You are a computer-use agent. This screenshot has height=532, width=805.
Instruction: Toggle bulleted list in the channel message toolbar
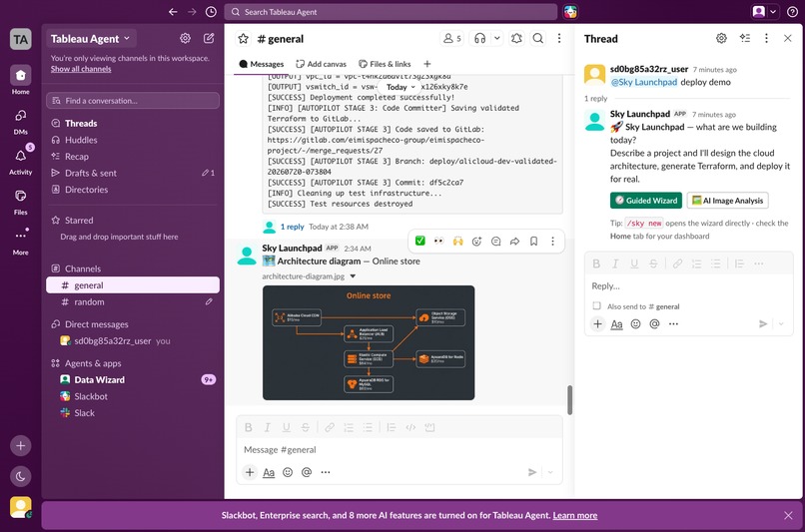click(x=369, y=427)
